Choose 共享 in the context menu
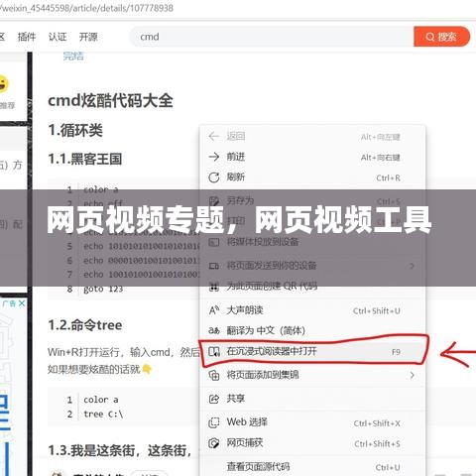 point(312,399)
